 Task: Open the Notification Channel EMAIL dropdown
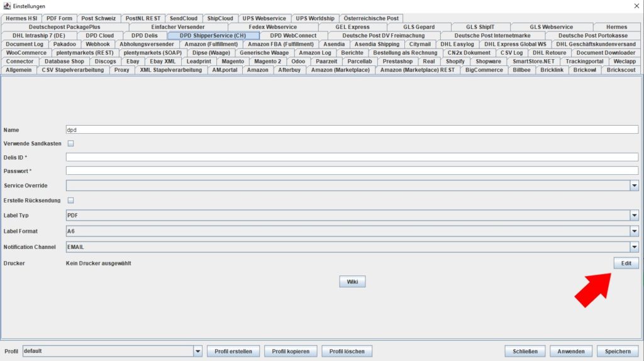[634, 247]
